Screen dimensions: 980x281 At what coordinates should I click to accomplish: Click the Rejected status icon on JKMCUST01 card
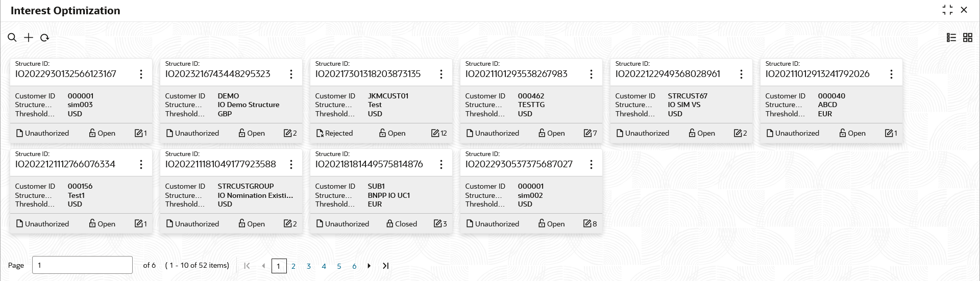tap(320, 133)
